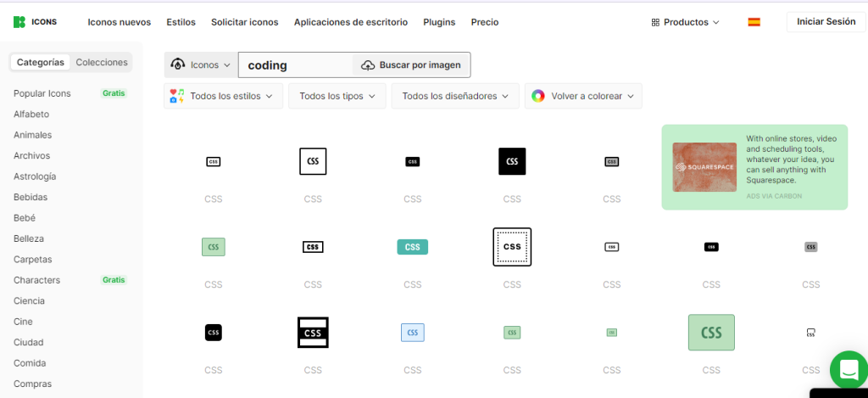868x398 pixels.
Task: Browse the Ciudad category
Action: 29,343
